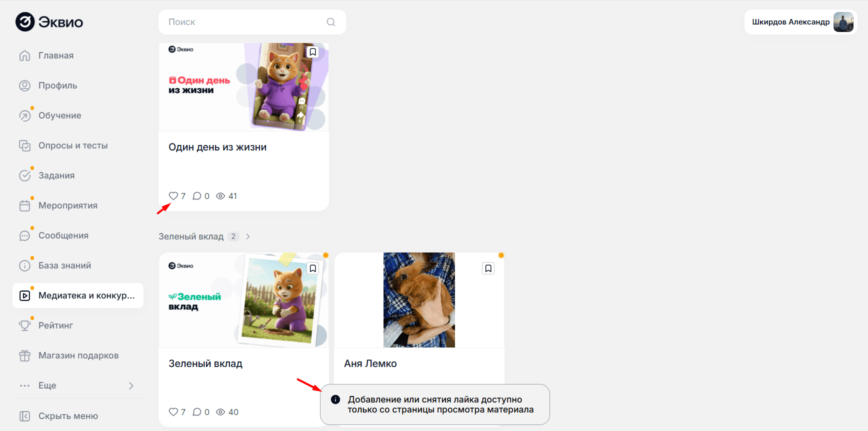
Task: Click the Эквио logo in the sidebar
Action: point(49,22)
